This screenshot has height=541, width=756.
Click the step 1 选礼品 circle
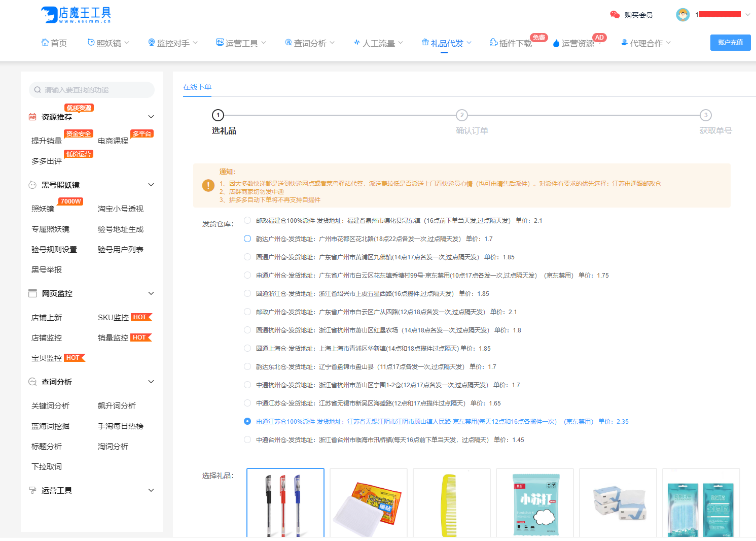(x=218, y=115)
